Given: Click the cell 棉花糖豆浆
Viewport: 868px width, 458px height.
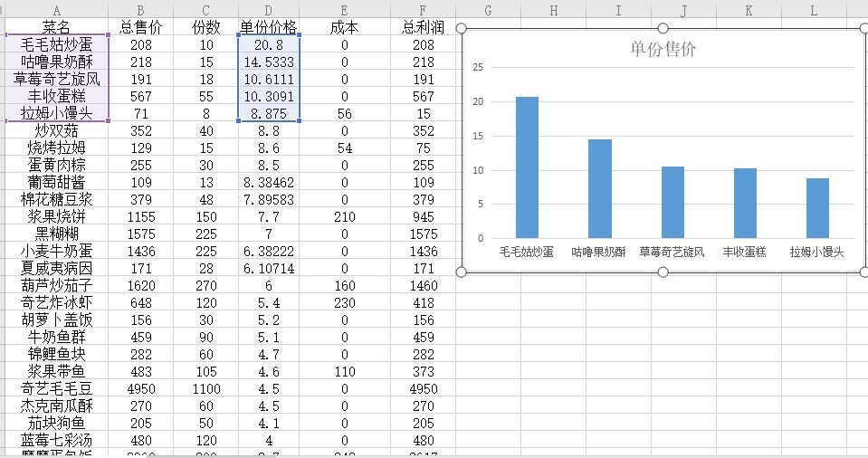Looking at the screenshot, I should 56,199.
